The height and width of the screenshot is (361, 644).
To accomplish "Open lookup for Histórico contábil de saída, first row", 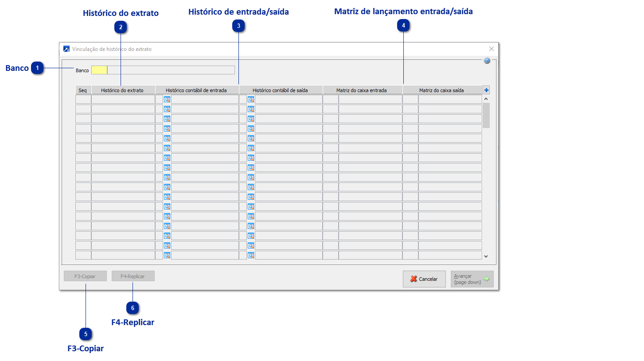I will click(251, 99).
